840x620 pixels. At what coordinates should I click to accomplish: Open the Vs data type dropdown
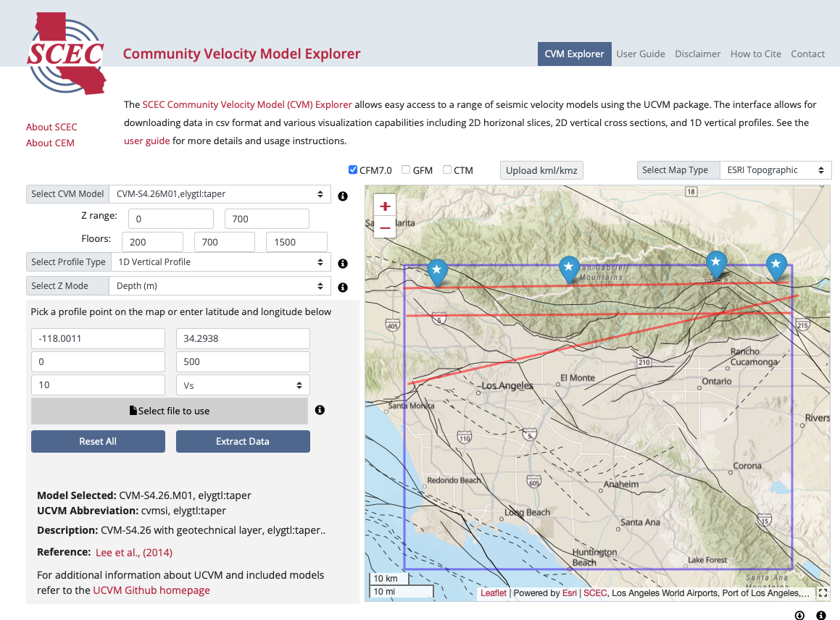tap(243, 385)
